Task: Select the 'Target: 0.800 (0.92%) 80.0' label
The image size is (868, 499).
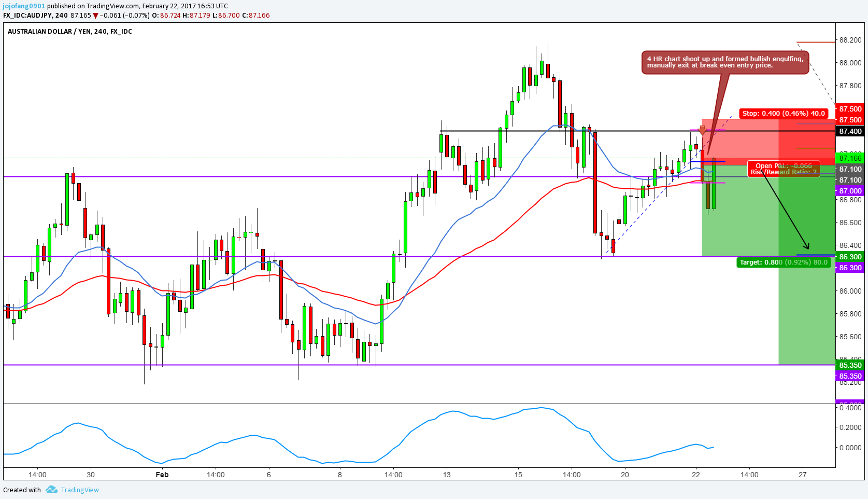Action: [x=784, y=262]
